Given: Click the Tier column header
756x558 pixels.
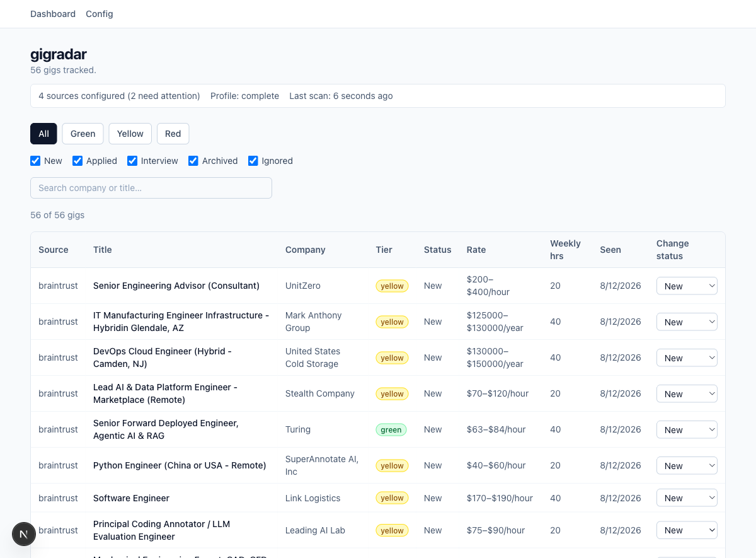Looking at the screenshot, I should pos(384,250).
